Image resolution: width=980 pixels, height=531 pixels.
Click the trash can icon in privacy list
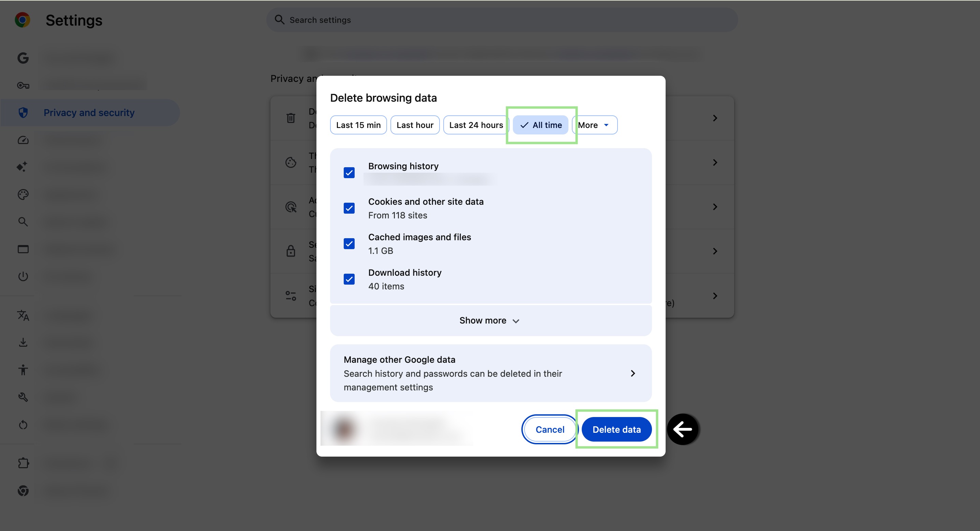click(x=291, y=118)
